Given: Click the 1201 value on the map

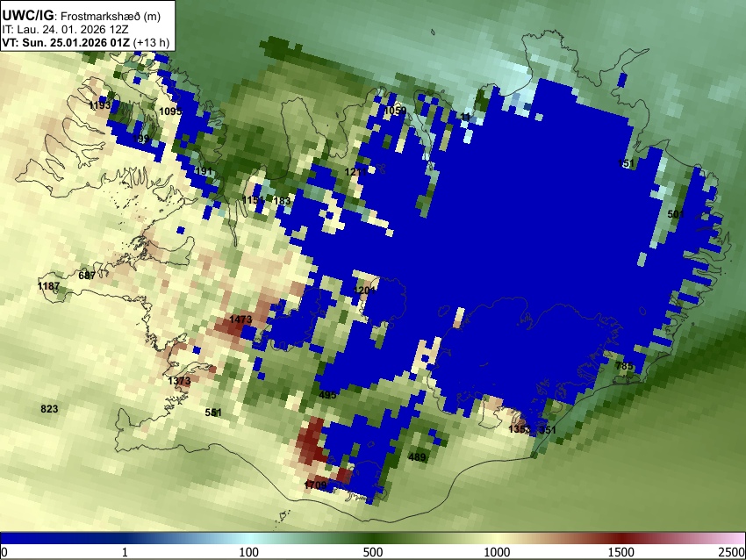Looking at the screenshot, I should tap(365, 291).
